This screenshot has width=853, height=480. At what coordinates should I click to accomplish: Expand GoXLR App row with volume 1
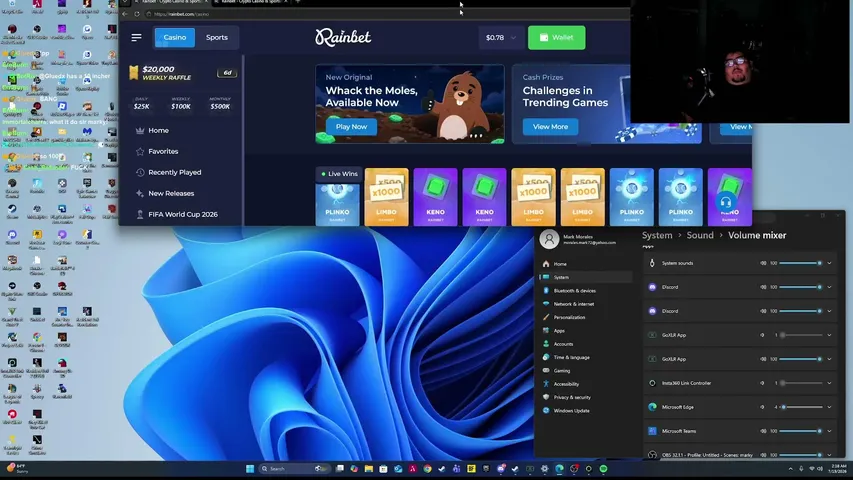(829, 335)
